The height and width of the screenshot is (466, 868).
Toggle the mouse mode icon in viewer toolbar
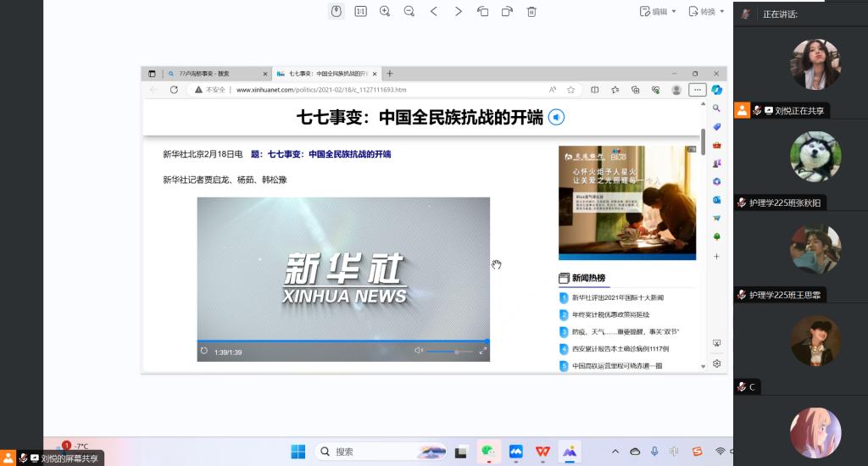[336, 11]
